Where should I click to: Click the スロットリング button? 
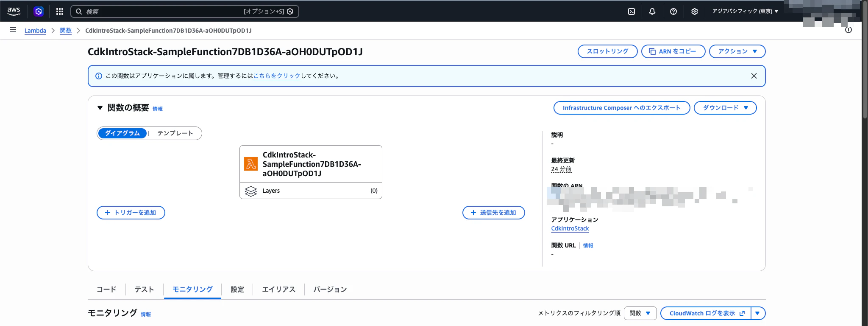tap(608, 51)
